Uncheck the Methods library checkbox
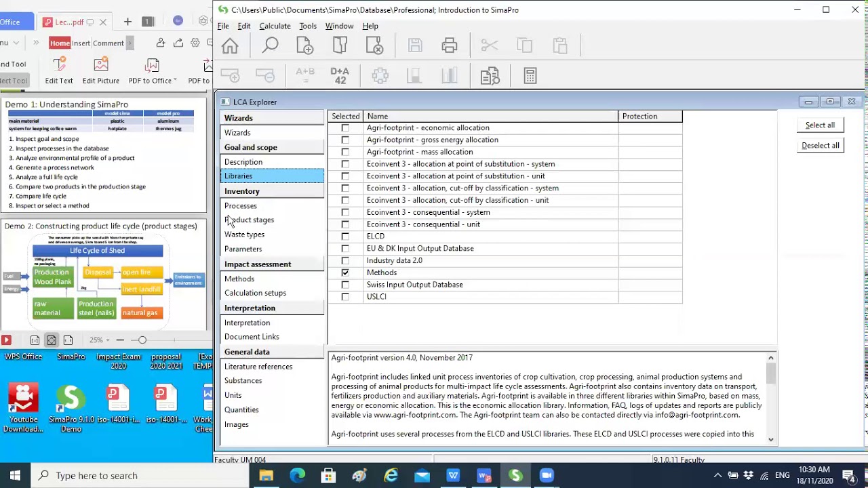The width and height of the screenshot is (868, 488). pyautogui.click(x=345, y=272)
